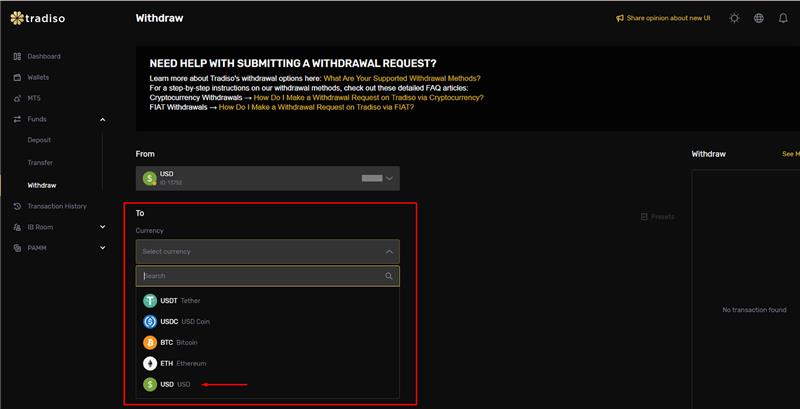Expand the IB Room menu
Screen dimensions: 800x409
point(102,227)
